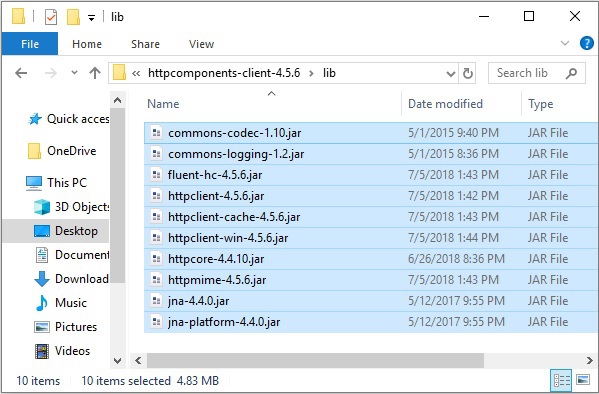Viewport: 599px width, 394px height.
Task: Open Music in the navigation pane
Action: coord(61,303)
